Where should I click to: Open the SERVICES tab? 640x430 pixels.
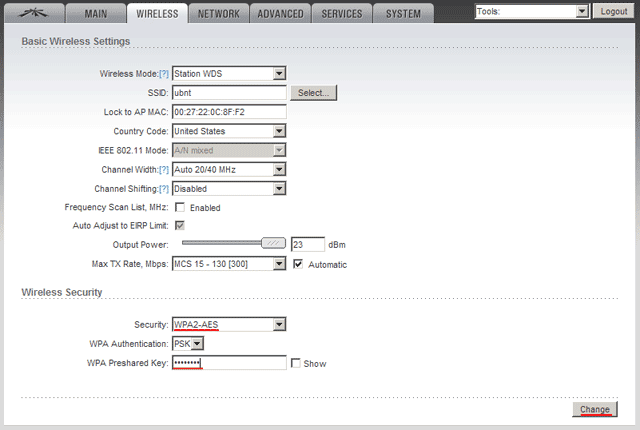[x=342, y=13]
